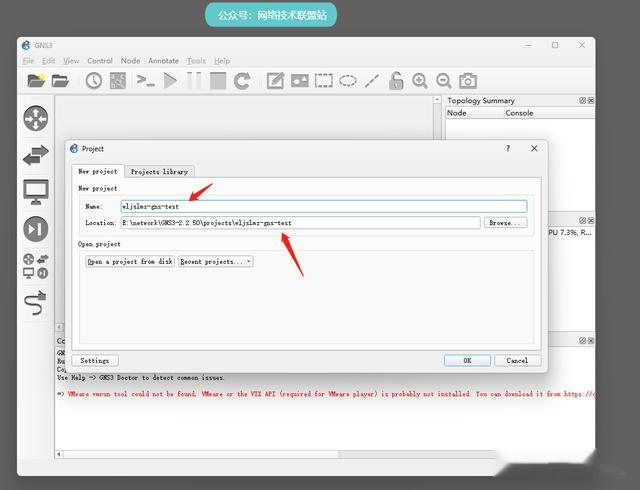Take a screenshot with camera icon
Viewport: 640px width, 490px height.
pos(468,80)
